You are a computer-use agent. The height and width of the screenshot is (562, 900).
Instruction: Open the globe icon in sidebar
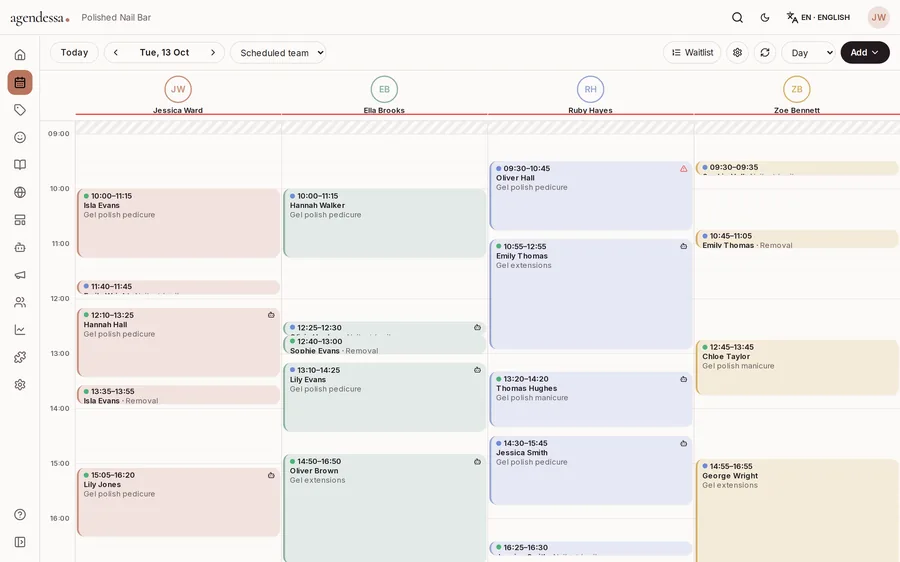coord(20,192)
